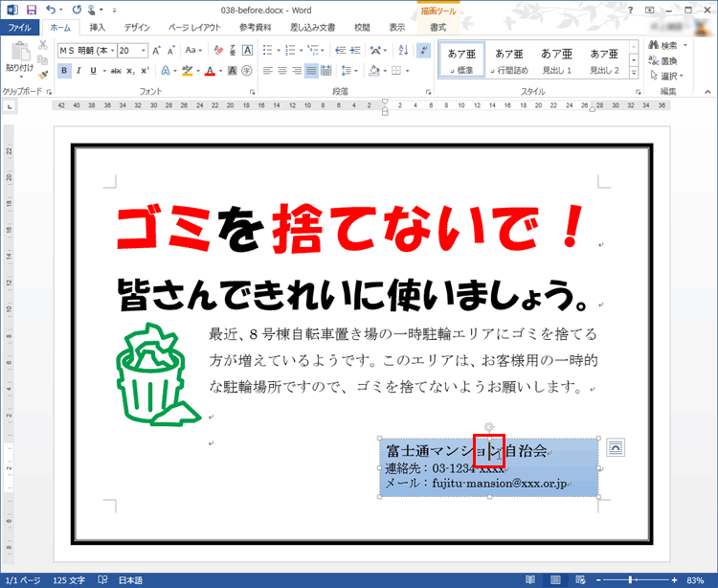
Task: Open the proofing check icon in the status bar
Action: 103,579
